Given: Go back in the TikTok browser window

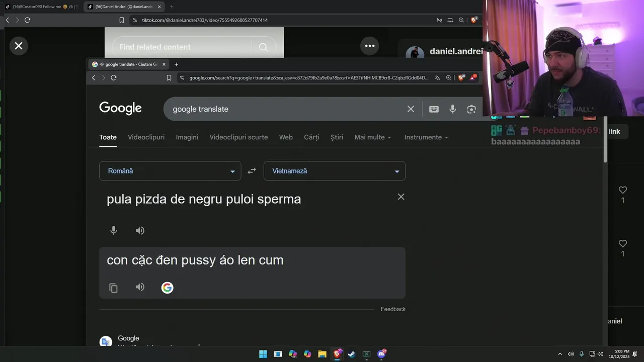Looking at the screenshot, I should 7,20.
